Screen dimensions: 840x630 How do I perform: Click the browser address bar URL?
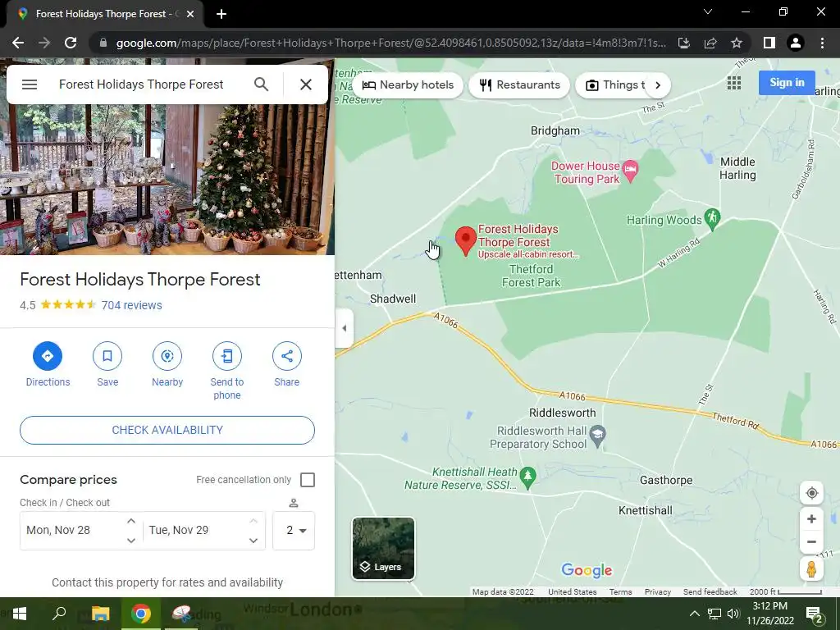pos(391,43)
